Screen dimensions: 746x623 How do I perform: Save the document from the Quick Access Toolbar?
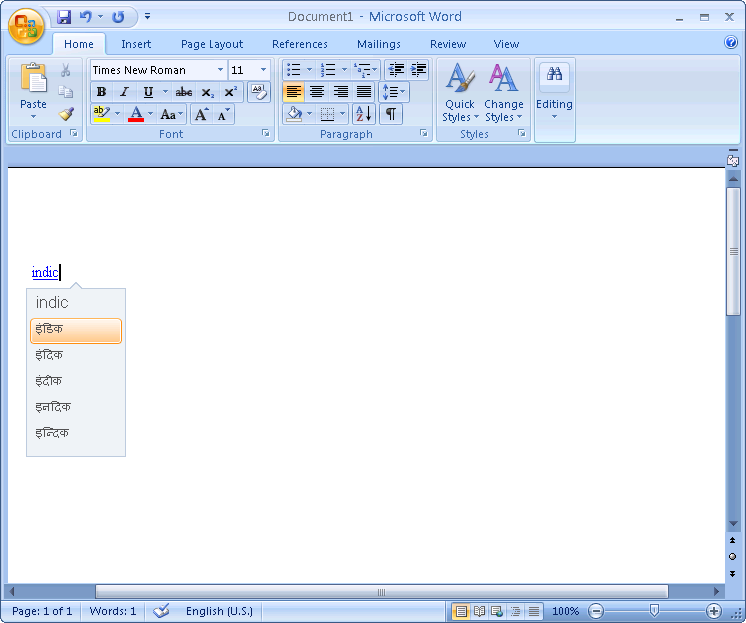(63, 17)
